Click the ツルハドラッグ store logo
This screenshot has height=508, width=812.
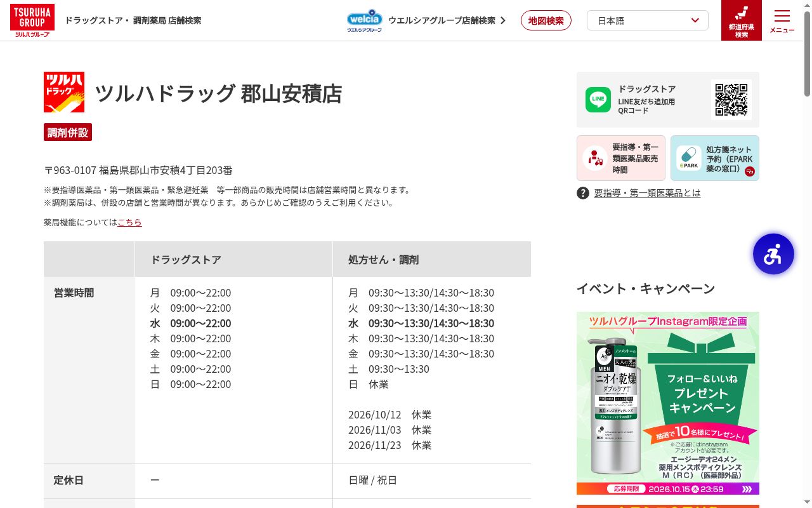pyautogui.click(x=64, y=92)
